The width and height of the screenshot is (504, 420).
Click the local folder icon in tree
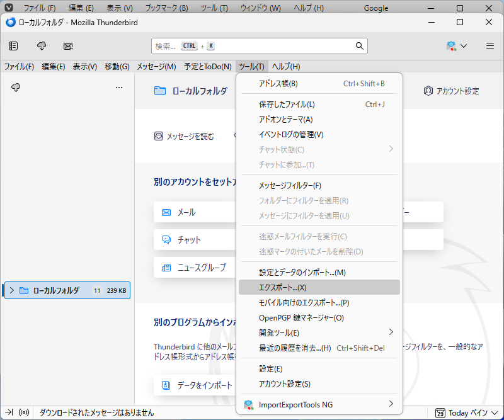[24, 290]
